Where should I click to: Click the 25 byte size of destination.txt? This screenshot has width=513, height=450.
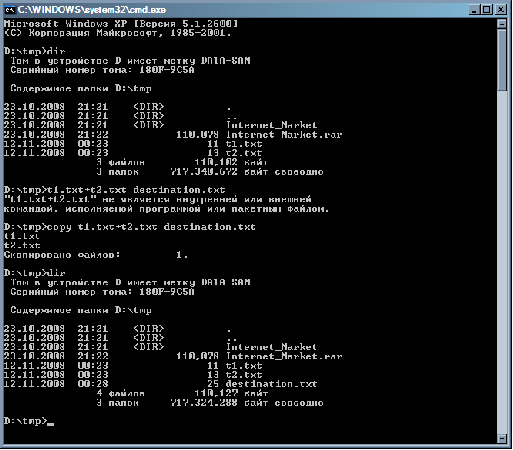(x=213, y=384)
